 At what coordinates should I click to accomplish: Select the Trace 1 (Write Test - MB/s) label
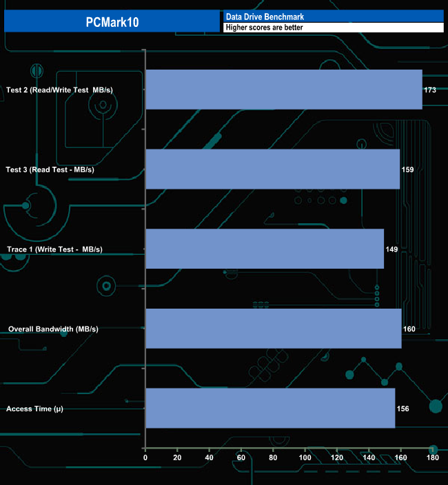pos(54,249)
